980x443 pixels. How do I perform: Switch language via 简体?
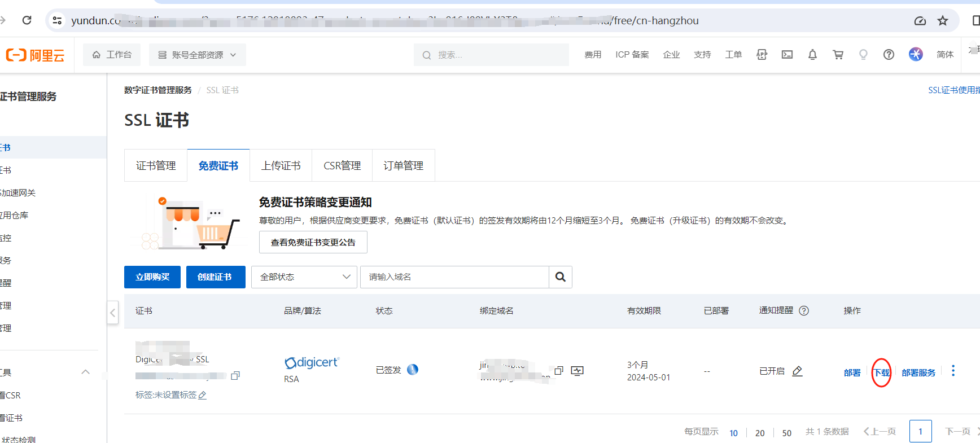[945, 55]
